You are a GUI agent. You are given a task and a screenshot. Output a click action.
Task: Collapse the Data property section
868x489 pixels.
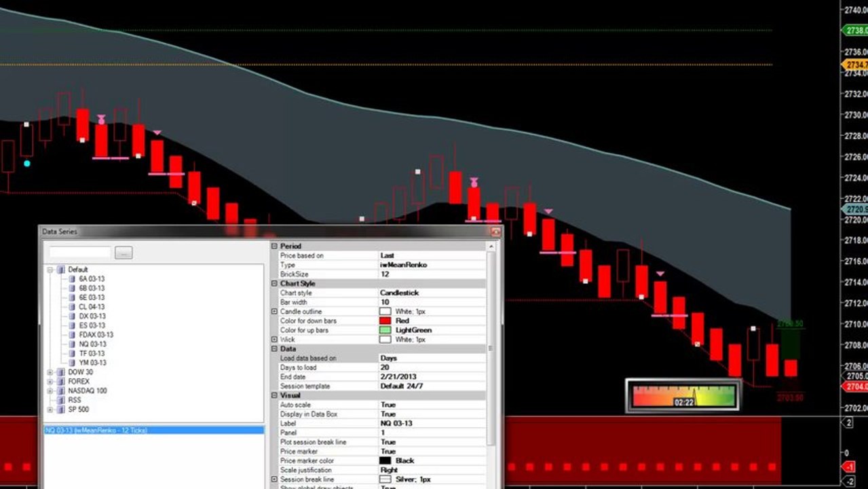click(275, 348)
